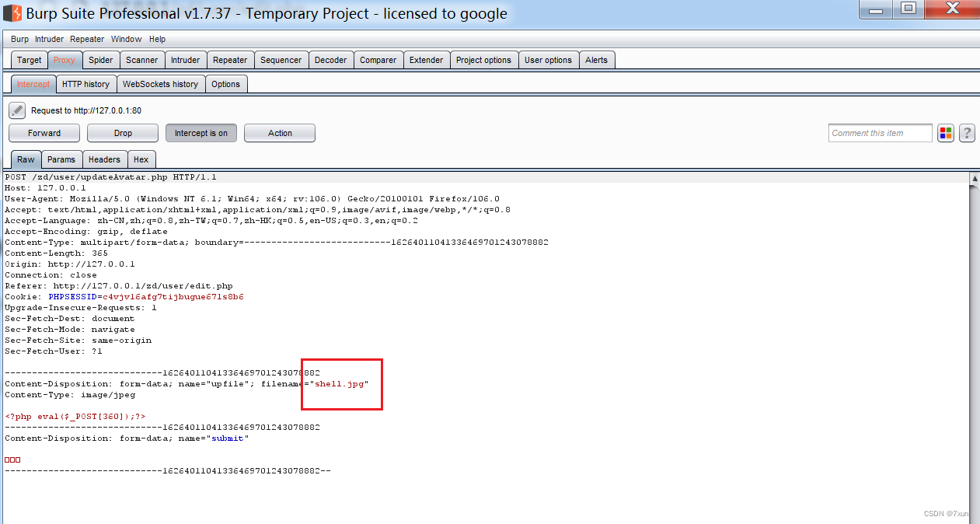Screen dimensions: 980x524
Task: Switch to the Hex view tab
Action: [x=141, y=159]
